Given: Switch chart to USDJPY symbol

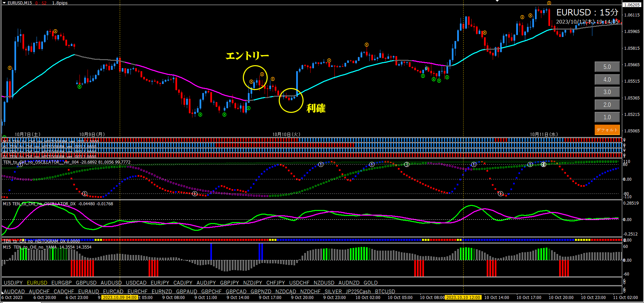Looking at the screenshot, I should point(13,283).
